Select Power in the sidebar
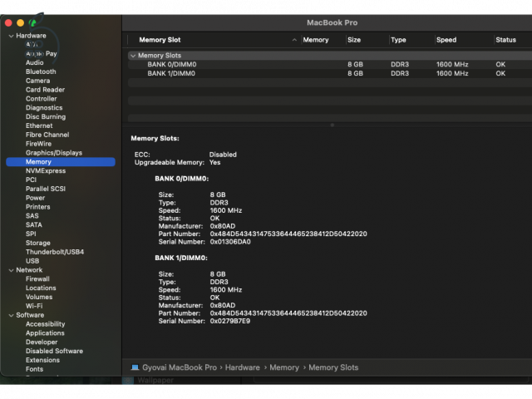 tap(35, 198)
